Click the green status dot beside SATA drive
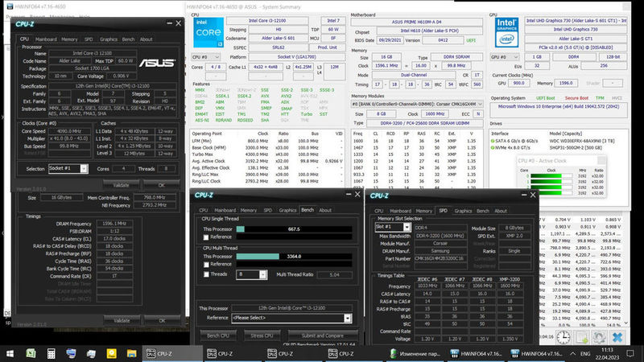 click(493, 141)
